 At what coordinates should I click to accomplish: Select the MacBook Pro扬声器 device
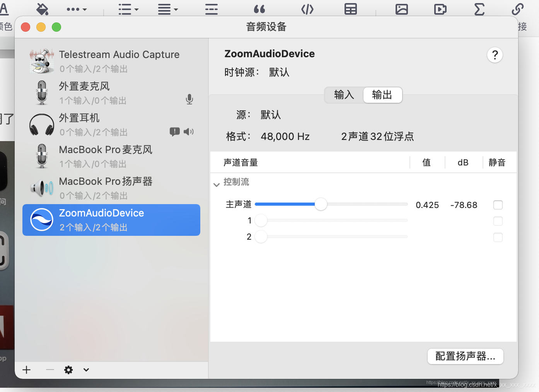(x=111, y=188)
